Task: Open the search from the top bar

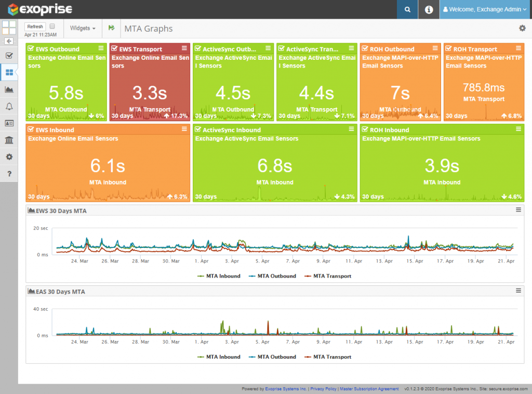Action: tap(407, 9)
